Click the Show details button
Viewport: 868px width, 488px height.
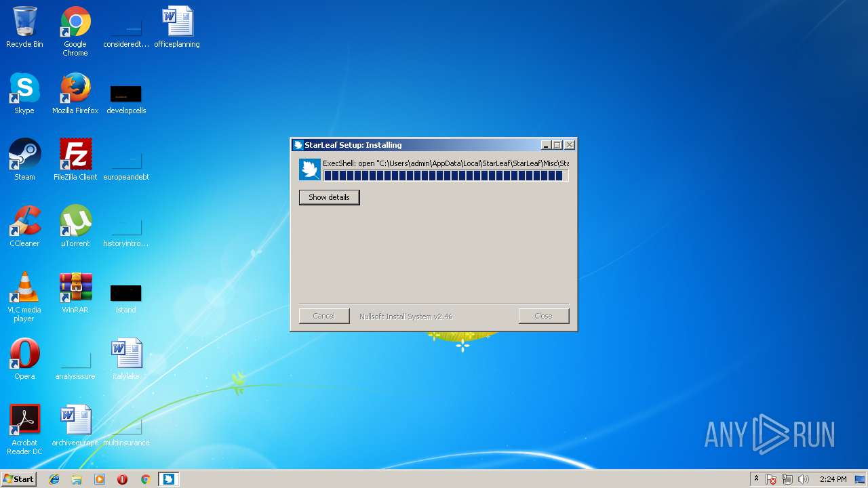[x=329, y=197]
